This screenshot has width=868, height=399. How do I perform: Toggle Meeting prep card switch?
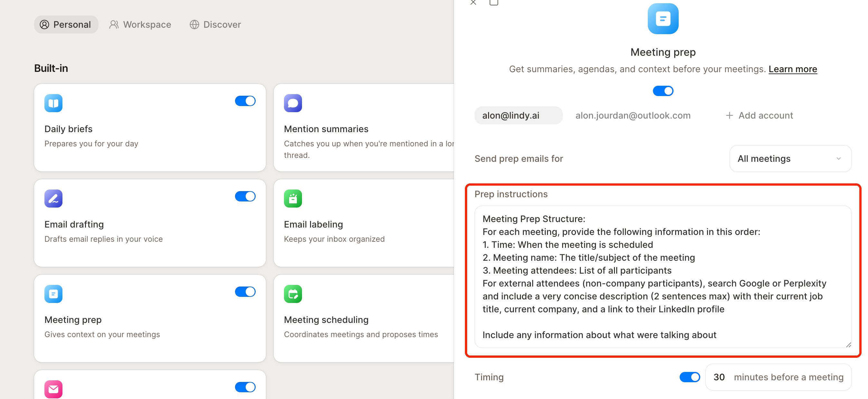[x=245, y=292]
